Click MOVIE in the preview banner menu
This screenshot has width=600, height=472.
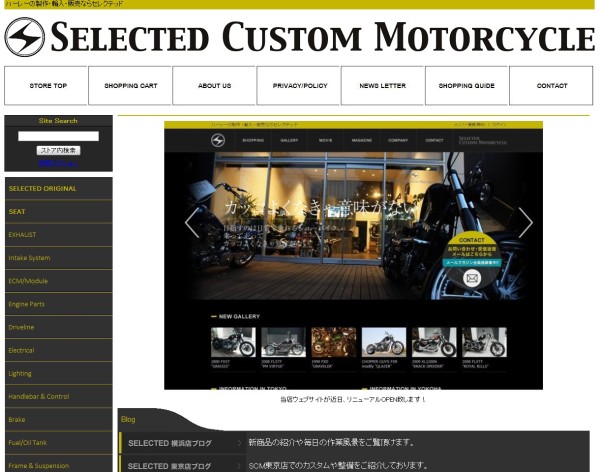pos(325,140)
